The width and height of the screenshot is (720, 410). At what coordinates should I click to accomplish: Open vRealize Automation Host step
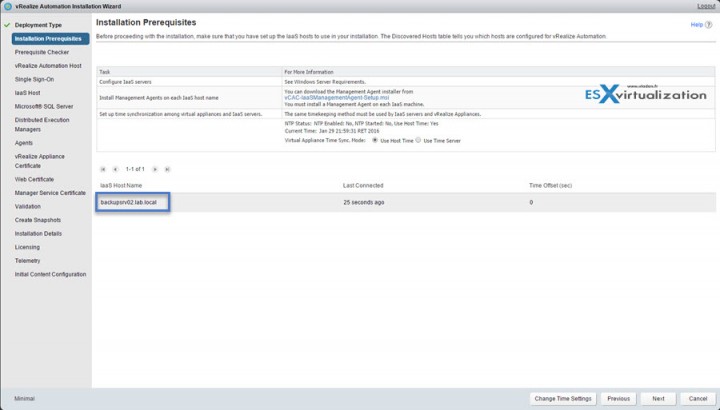coord(48,66)
